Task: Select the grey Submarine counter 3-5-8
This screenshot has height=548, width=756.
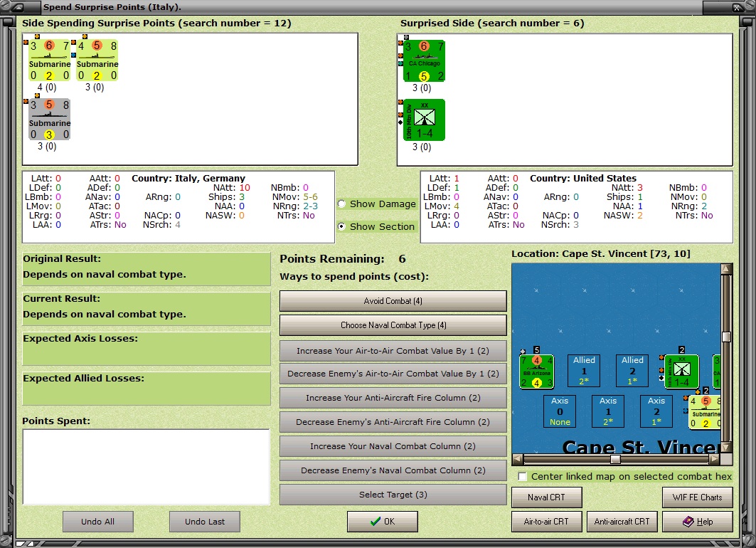Action: tap(50, 120)
